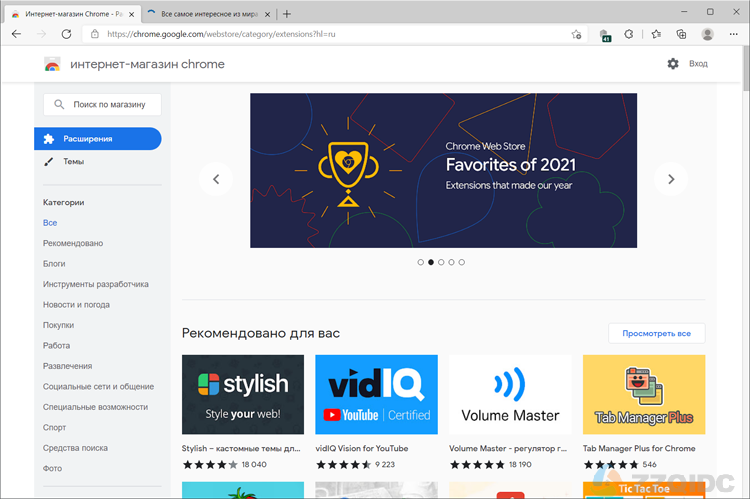The height and width of the screenshot is (499, 750).
Task: Choose the Покупки category
Action: [58, 325]
